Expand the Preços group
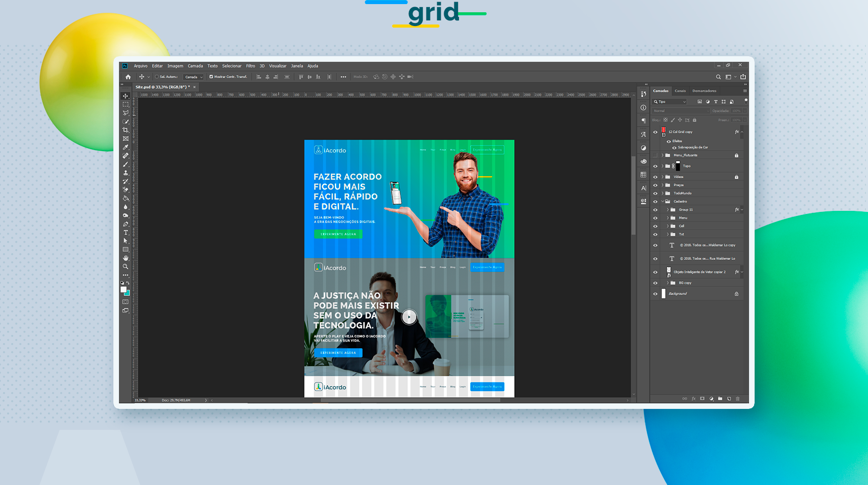Image resolution: width=868 pixels, height=485 pixels. tap(663, 185)
